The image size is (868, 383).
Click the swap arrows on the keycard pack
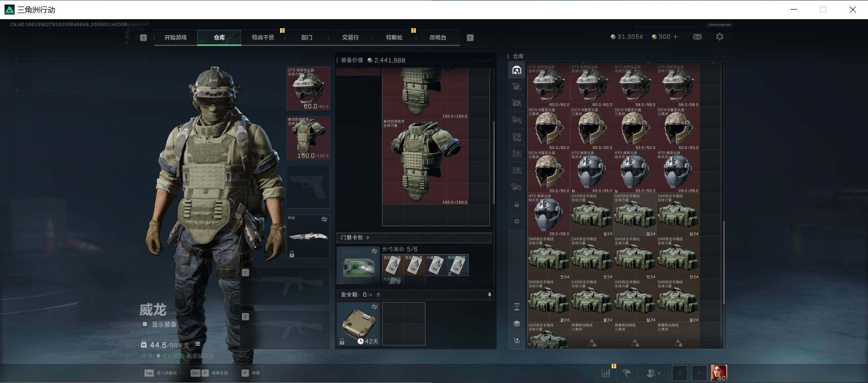coord(374,251)
